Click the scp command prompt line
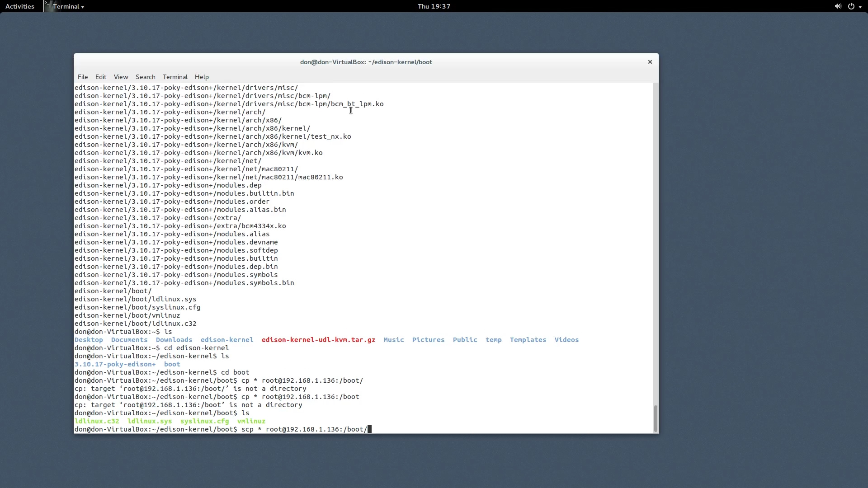Viewport: 868px width, 488px height. click(x=304, y=429)
